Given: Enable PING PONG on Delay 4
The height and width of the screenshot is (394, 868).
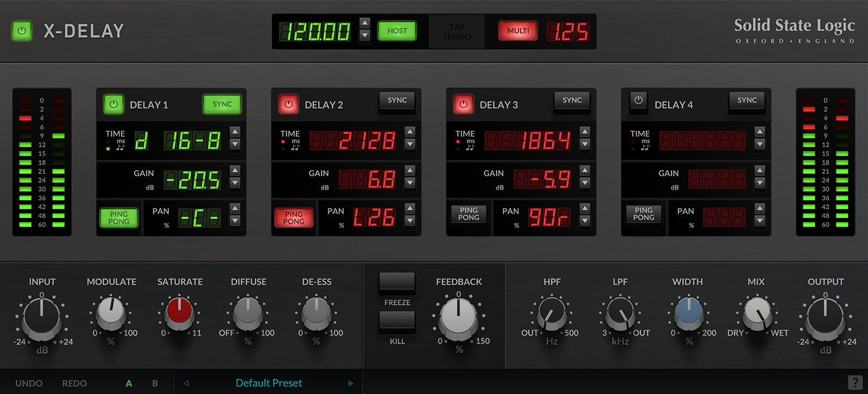Looking at the screenshot, I should click(x=644, y=214).
